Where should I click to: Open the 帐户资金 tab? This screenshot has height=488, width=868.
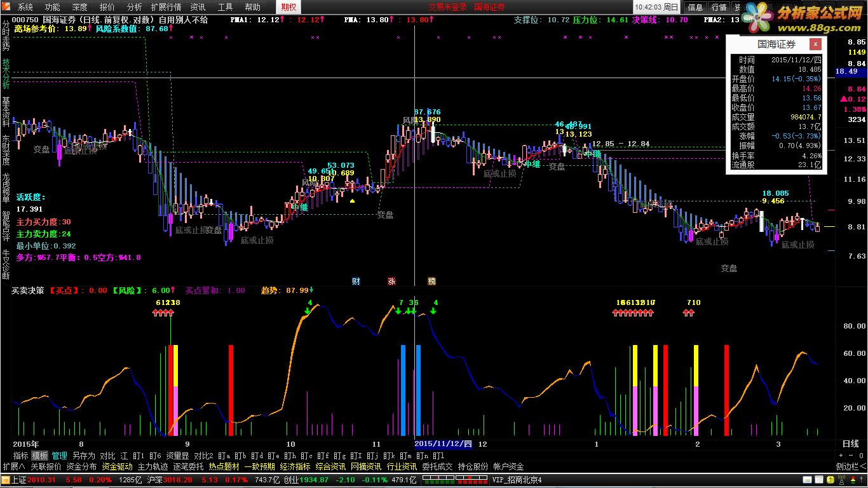pyautogui.click(x=509, y=466)
